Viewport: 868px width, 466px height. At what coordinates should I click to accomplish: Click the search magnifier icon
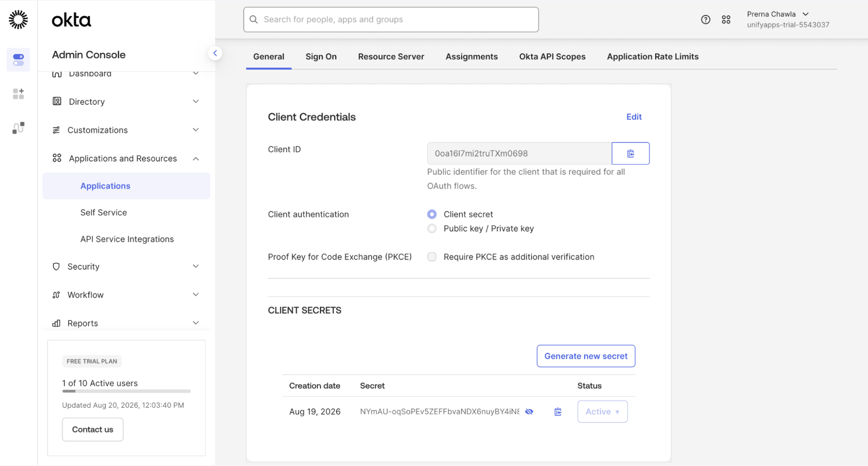[254, 19]
